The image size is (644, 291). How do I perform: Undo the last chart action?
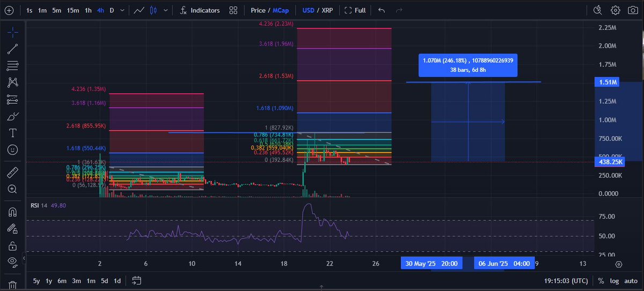(x=382, y=10)
